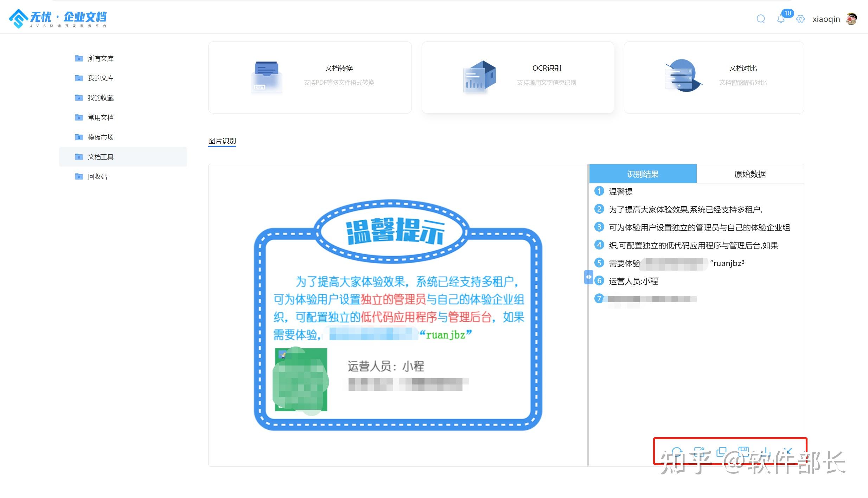868x498 pixels.
Task: Select result line 5 containing ruanjbz
Action: click(677, 263)
